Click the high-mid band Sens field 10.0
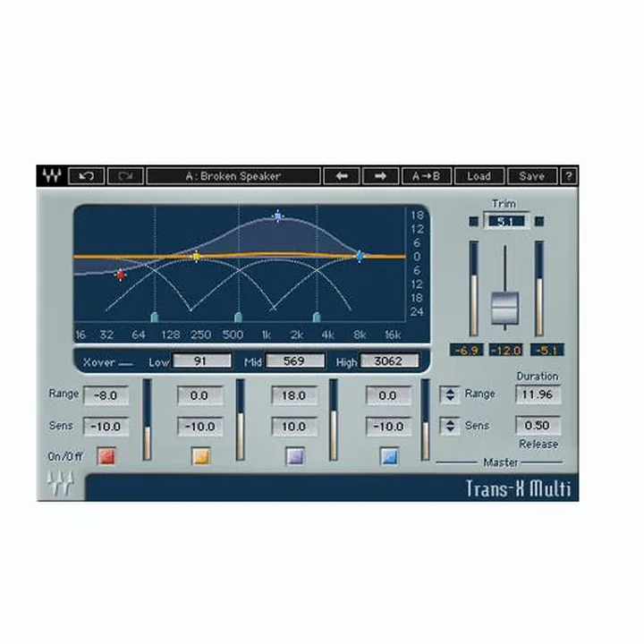This screenshot has width=644, height=644. pyautogui.click(x=294, y=427)
